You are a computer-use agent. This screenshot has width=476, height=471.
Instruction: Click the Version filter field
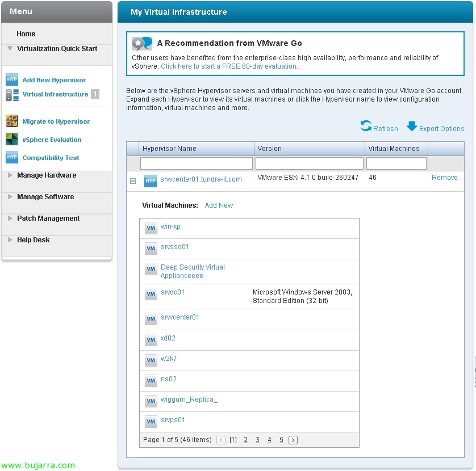310,163
